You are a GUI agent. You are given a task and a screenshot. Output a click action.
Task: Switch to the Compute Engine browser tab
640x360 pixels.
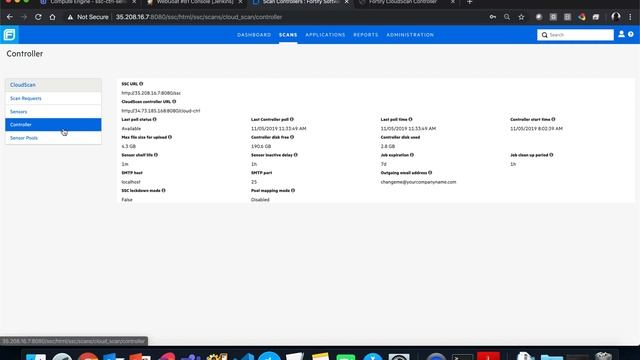87,2
